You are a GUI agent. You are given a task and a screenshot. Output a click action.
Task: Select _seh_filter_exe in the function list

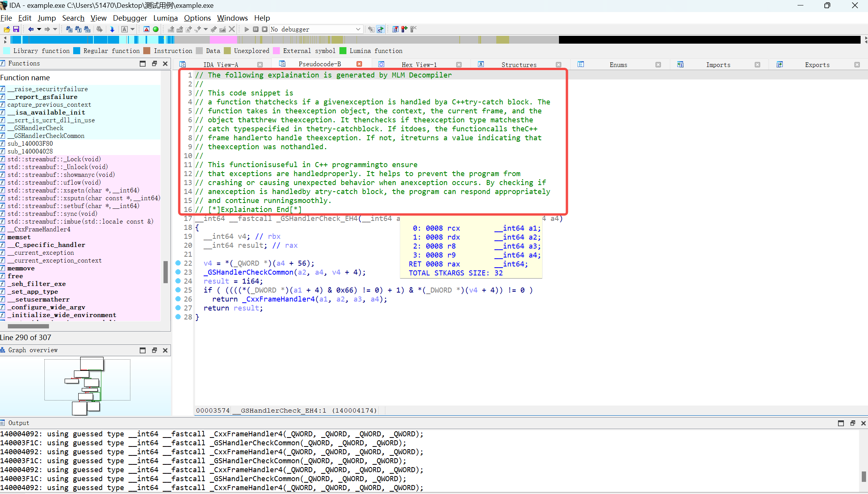(37, 284)
